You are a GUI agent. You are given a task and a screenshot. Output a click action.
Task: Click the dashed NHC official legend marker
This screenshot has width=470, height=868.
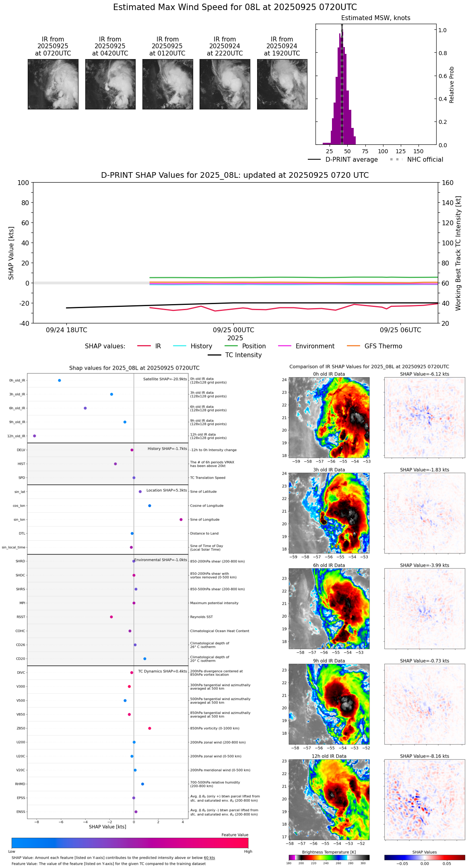[396, 160]
